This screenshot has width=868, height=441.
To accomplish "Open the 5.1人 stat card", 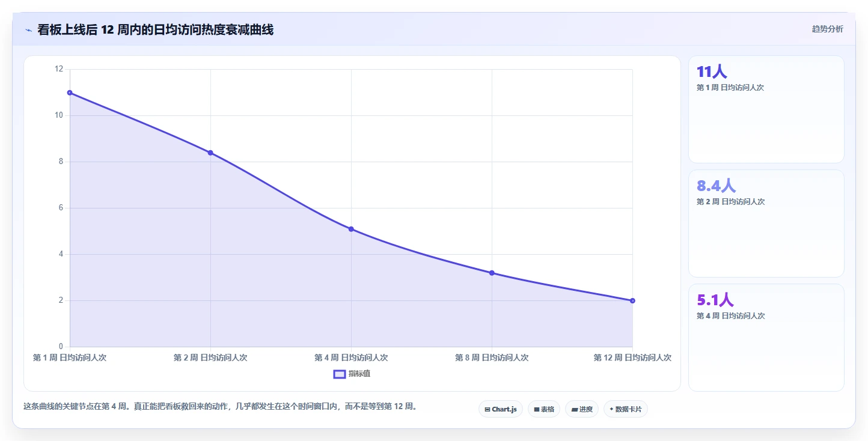I will tap(766, 338).
